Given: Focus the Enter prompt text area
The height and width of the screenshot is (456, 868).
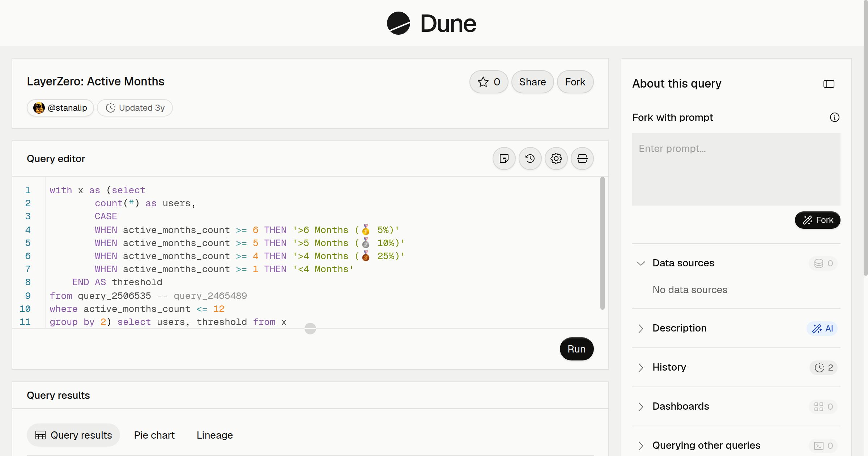Looking at the screenshot, I should [736, 169].
